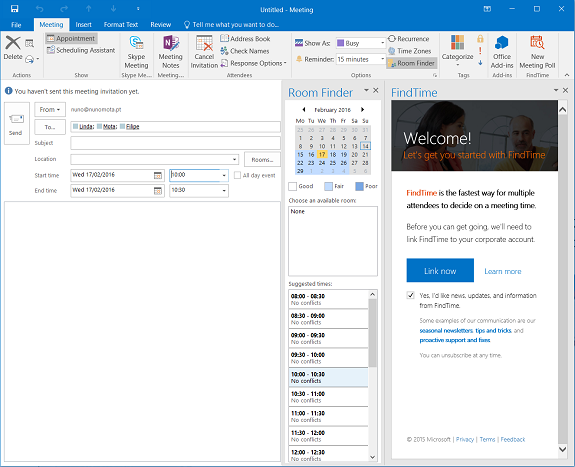Launch Meeting Notes in OneNote
Viewport: 575px width, 467px height.
point(171,52)
